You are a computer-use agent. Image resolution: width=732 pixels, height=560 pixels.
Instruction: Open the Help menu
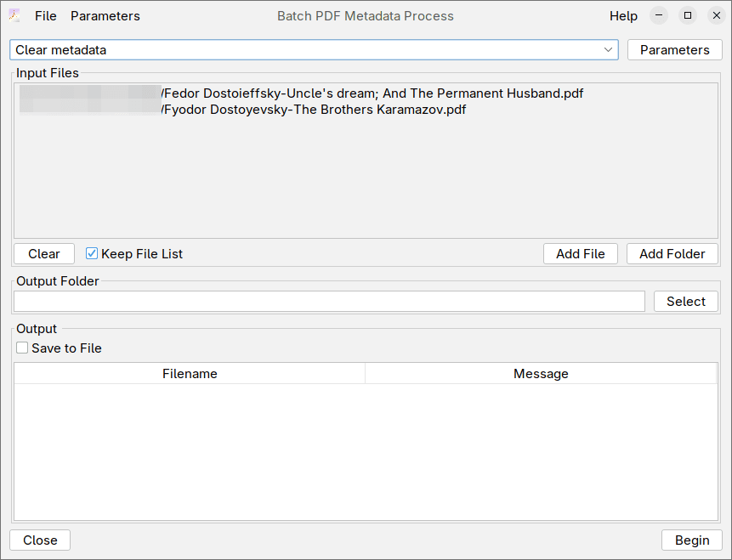click(622, 15)
